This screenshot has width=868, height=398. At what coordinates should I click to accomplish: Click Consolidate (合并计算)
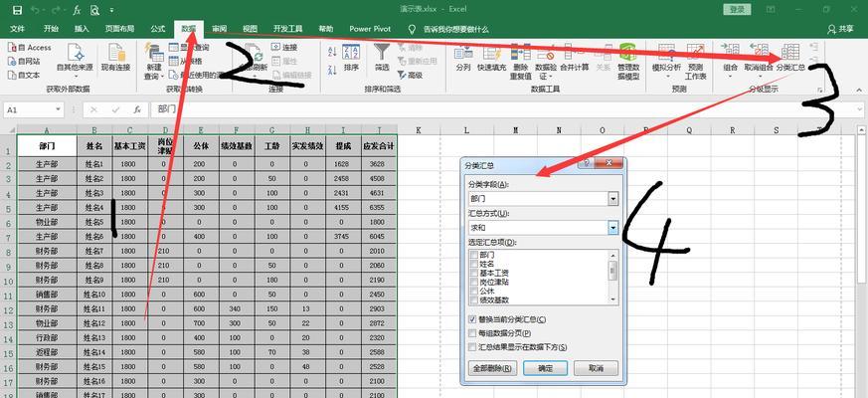click(x=575, y=58)
